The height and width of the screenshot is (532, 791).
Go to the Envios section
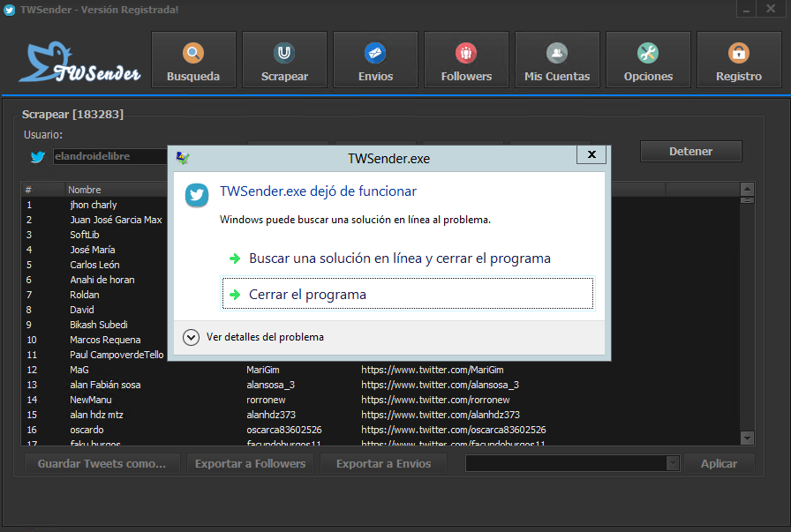click(375, 60)
